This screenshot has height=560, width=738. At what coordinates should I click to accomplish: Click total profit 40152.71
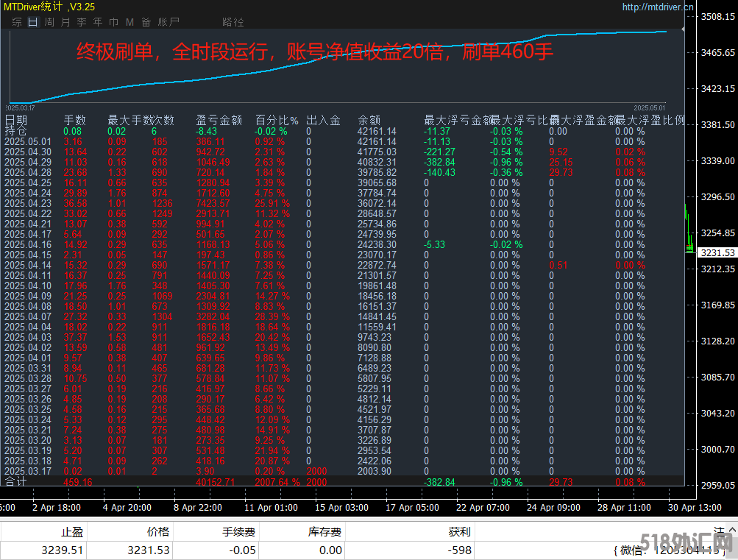coord(215,482)
